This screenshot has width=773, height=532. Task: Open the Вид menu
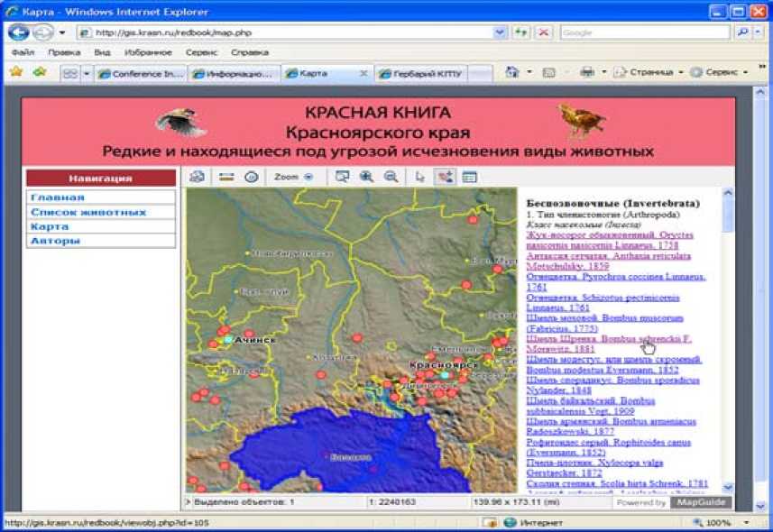(102, 52)
